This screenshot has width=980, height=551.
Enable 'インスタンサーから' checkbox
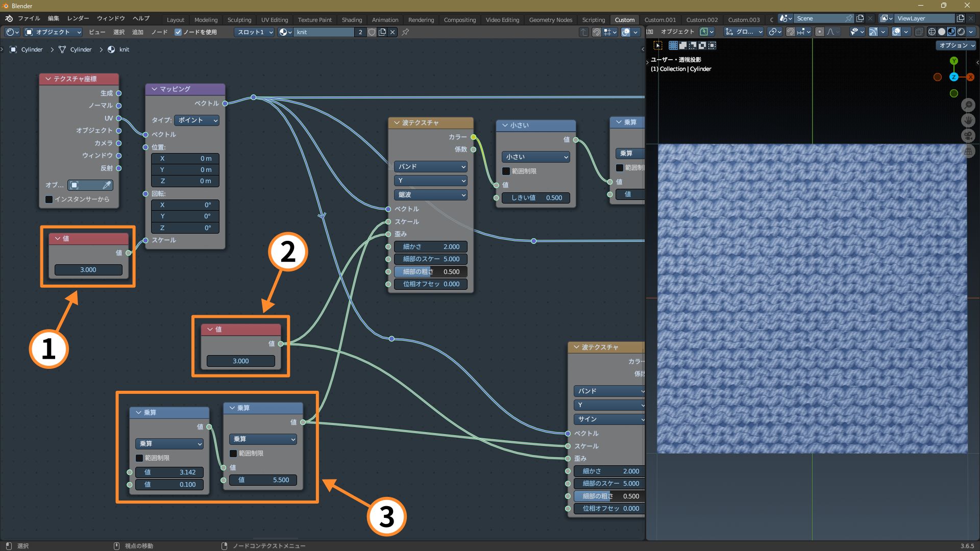49,199
